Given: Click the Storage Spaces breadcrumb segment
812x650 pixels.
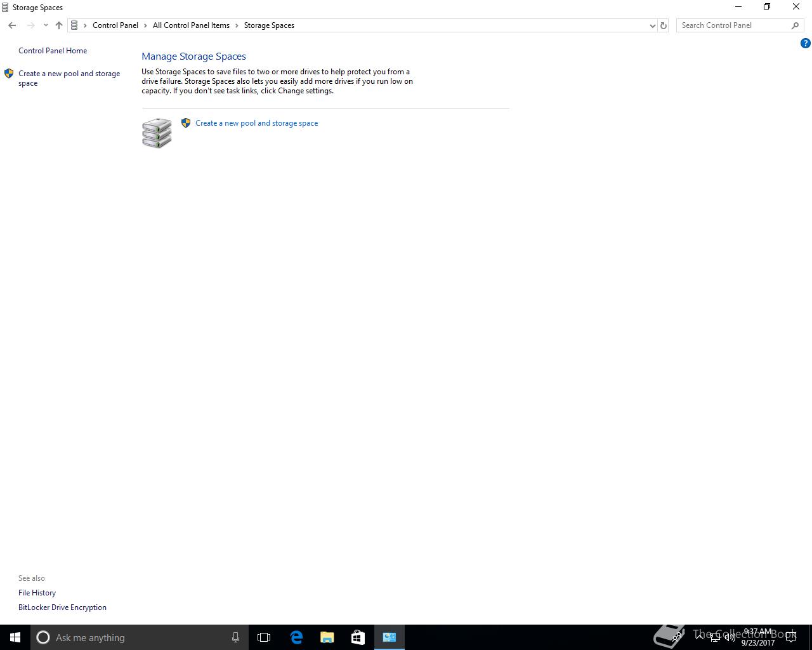Looking at the screenshot, I should (269, 25).
